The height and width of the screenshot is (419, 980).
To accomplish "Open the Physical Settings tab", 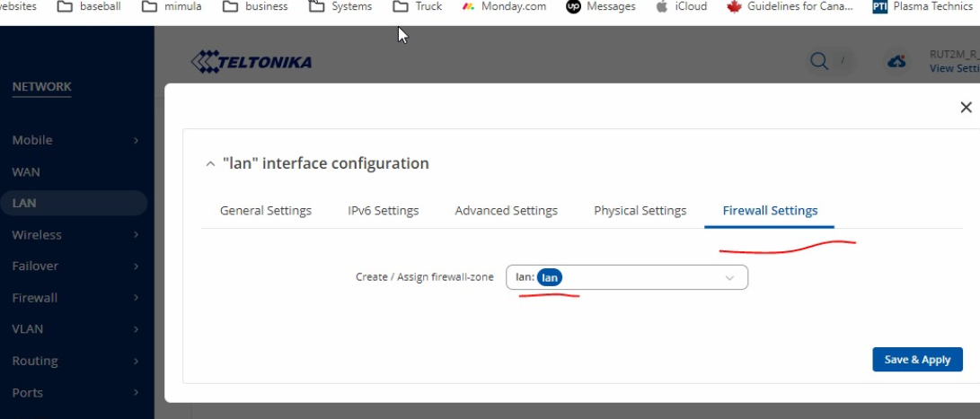I will click(640, 211).
